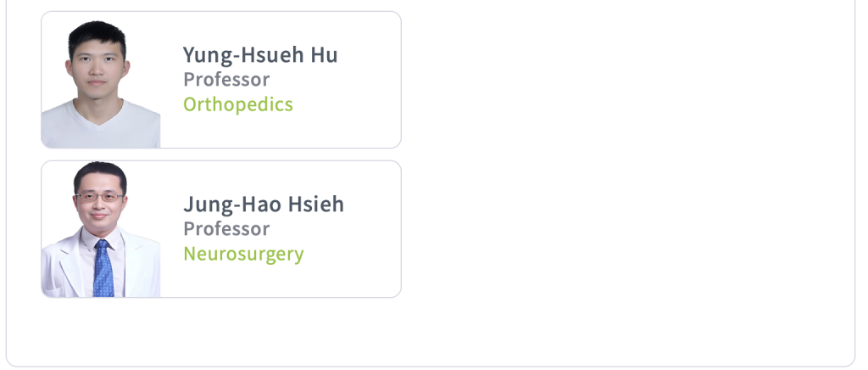
Task: Click Yung-Hsueh Hu's portrait photo
Action: click(101, 83)
